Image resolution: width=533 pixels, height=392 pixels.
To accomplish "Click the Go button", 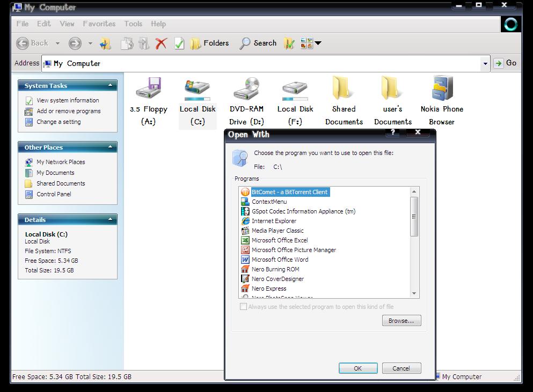I will (x=506, y=63).
